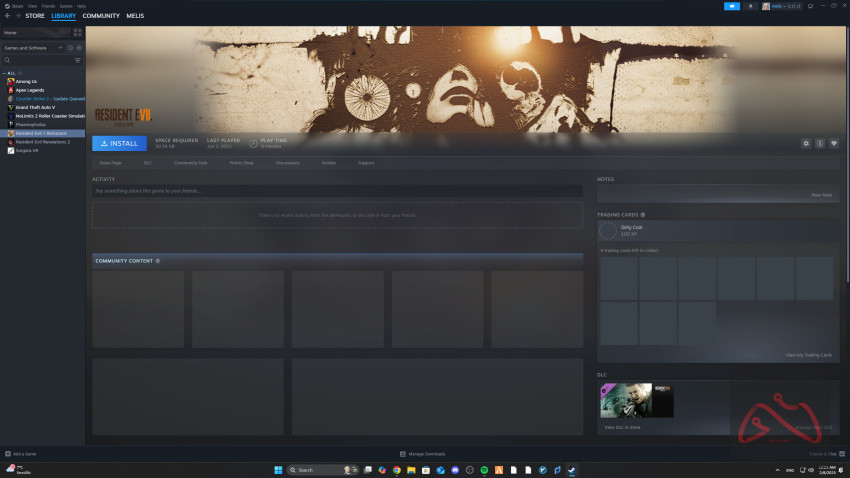This screenshot has width=850, height=478.
Task: Open the COMMUNITY tab
Action: pos(101,16)
